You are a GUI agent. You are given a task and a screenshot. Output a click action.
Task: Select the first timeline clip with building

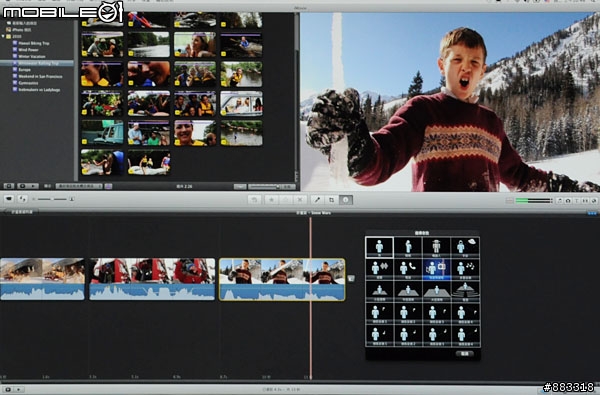click(42, 279)
